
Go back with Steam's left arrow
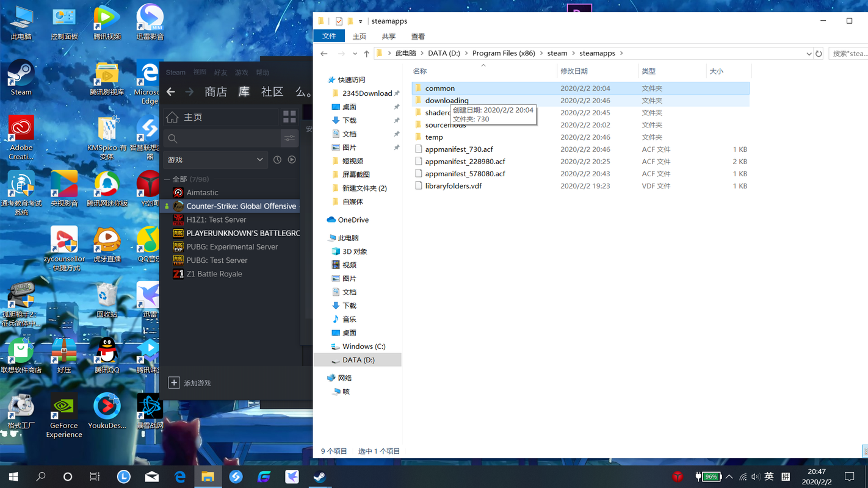pos(171,92)
